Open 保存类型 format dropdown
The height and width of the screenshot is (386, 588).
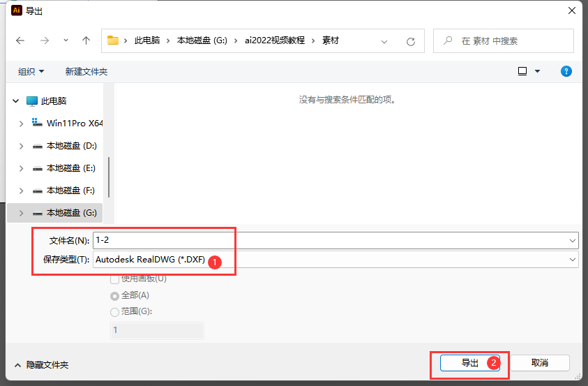[x=336, y=259]
